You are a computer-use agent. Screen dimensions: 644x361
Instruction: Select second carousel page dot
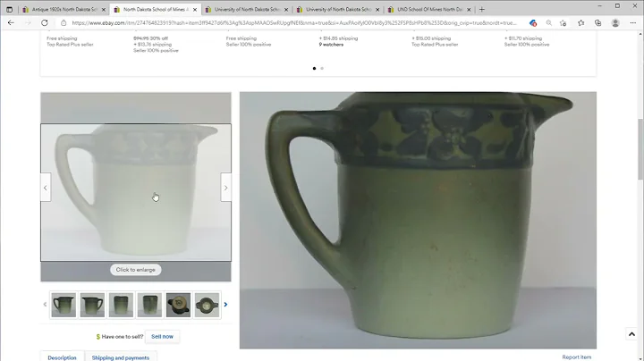click(x=322, y=69)
